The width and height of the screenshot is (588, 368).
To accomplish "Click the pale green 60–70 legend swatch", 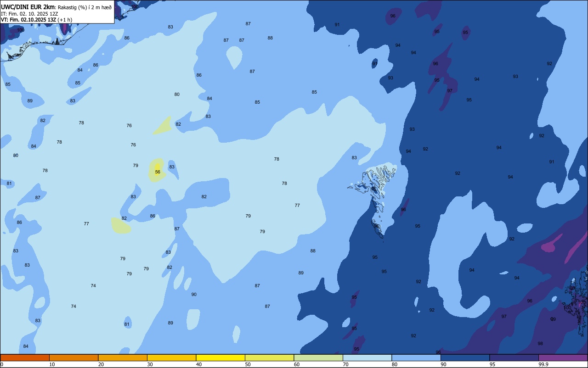I will (318, 357).
